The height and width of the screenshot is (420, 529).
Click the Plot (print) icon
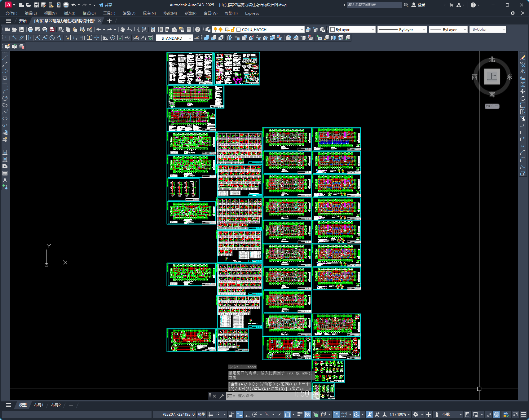tap(30, 29)
